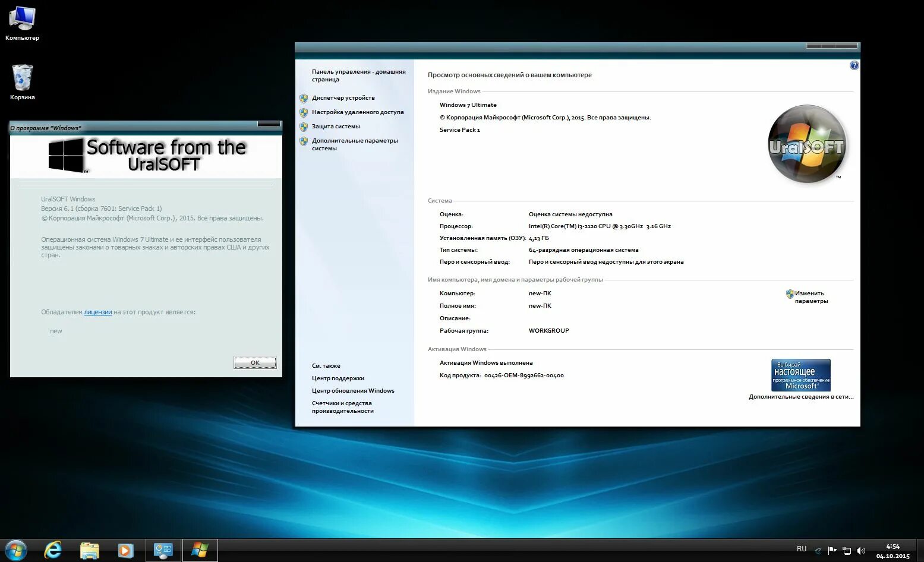Click Версия 6.1 text in About dialog
924x562 pixels.
tap(102, 209)
